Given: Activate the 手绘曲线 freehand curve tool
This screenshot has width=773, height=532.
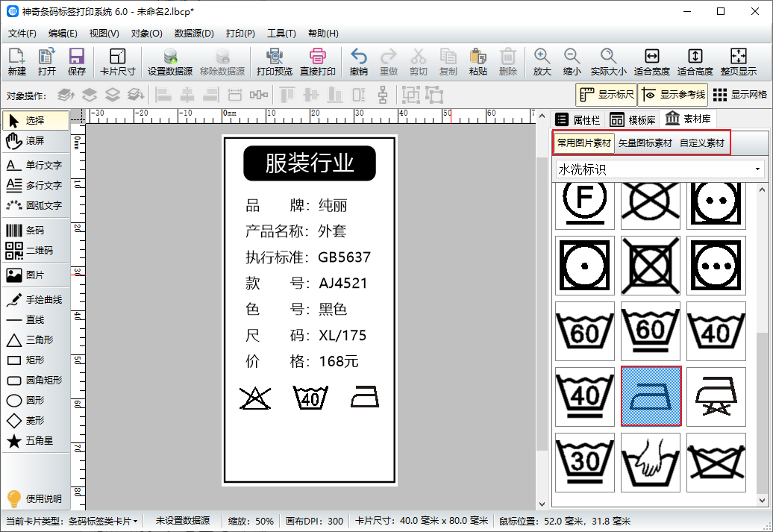Looking at the screenshot, I should 36,300.
